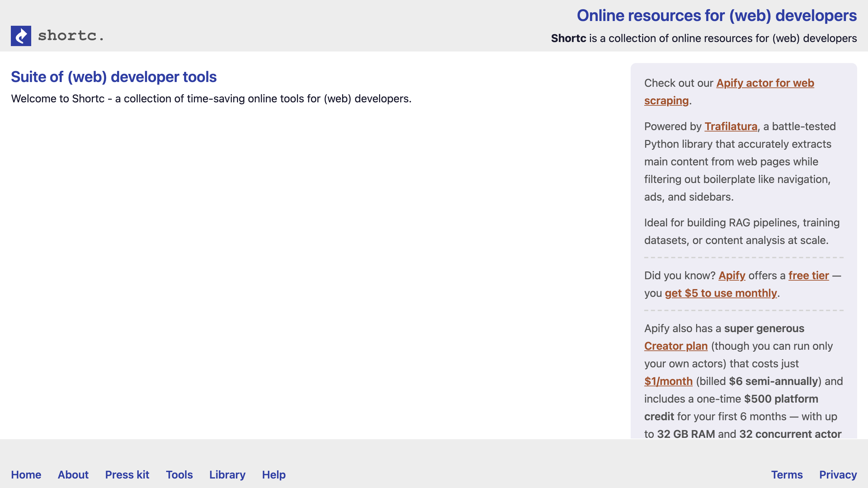Viewport: 868px width, 488px height.
Task: Click the Shortc arrow logo icon
Action: point(21,36)
